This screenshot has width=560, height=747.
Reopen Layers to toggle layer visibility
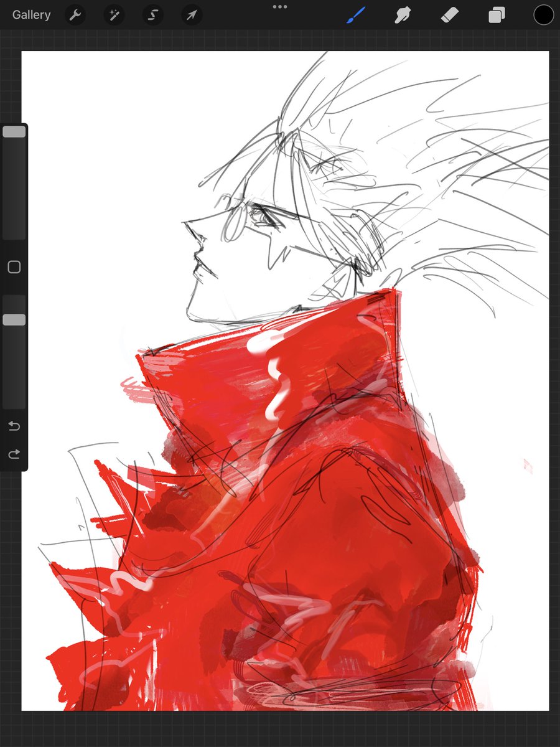(x=496, y=14)
